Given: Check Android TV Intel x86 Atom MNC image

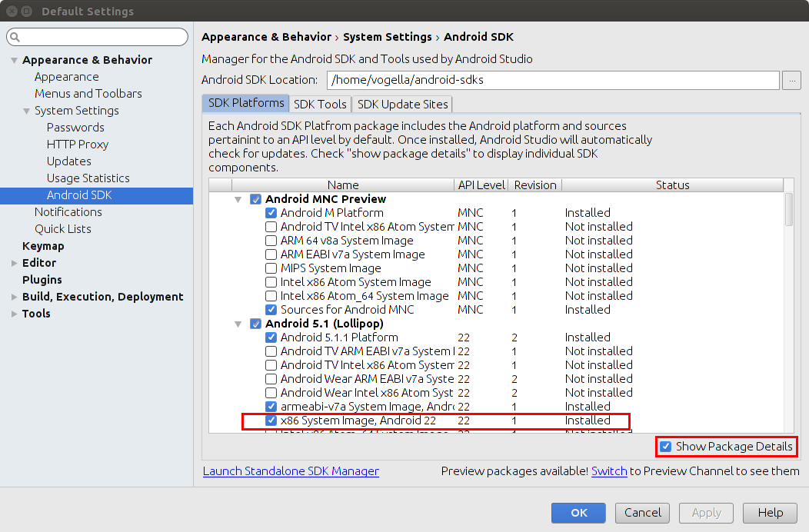Looking at the screenshot, I should point(271,227).
